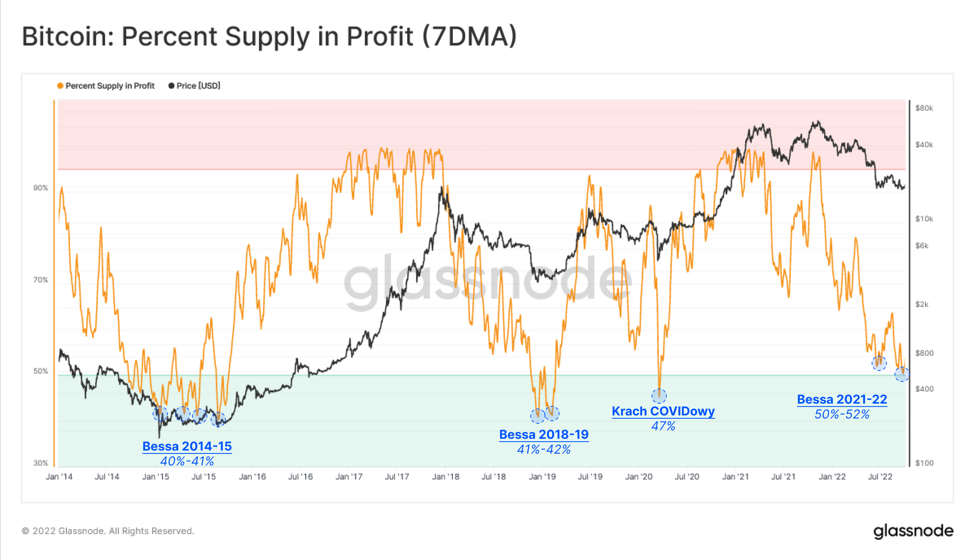974x560 pixels.
Task: Click the glassnode logo at bottom right
Action: tap(913, 531)
